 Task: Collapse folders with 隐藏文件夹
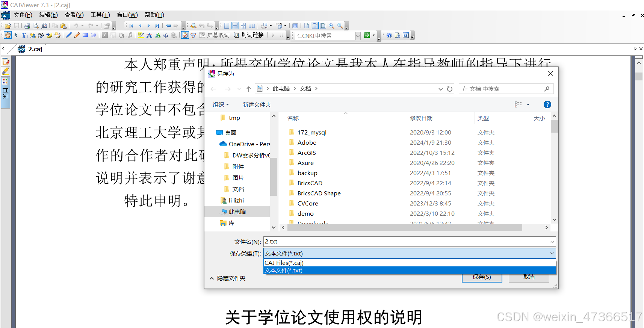pos(227,278)
